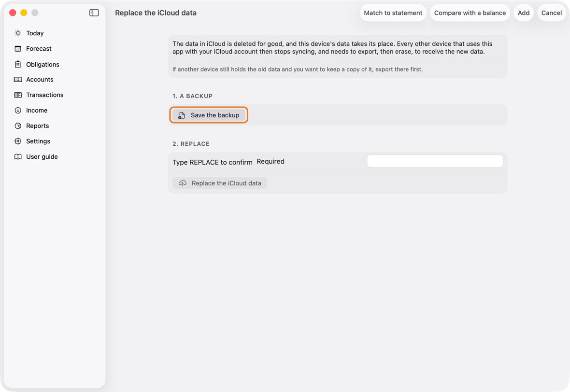Click the Add button in toolbar
This screenshot has height=392, width=570.
[x=524, y=13]
